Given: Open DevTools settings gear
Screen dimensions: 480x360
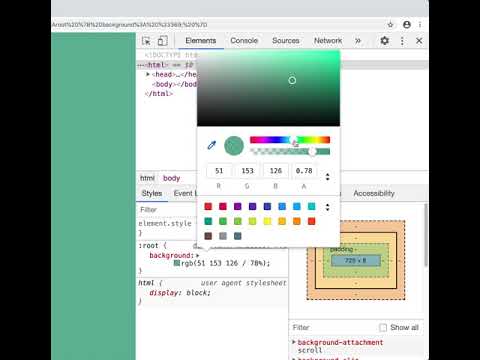Looking at the screenshot, I should 385,41.
